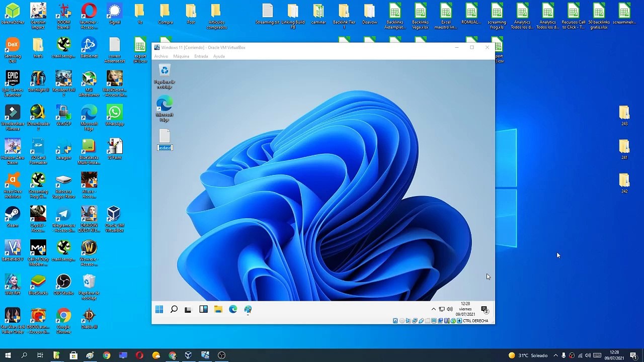Click the CTRL DERECHA host key indicator
The width and height of the screenshot is (644, 362).
[475, 321]
